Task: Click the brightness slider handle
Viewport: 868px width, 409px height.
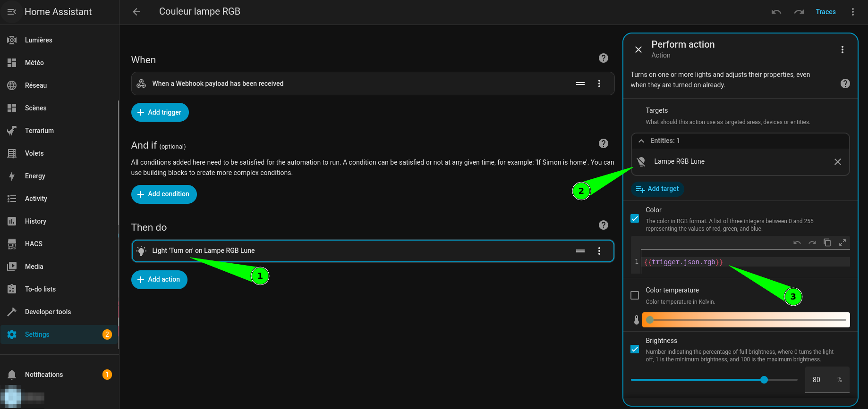Action: click(764, 380)
